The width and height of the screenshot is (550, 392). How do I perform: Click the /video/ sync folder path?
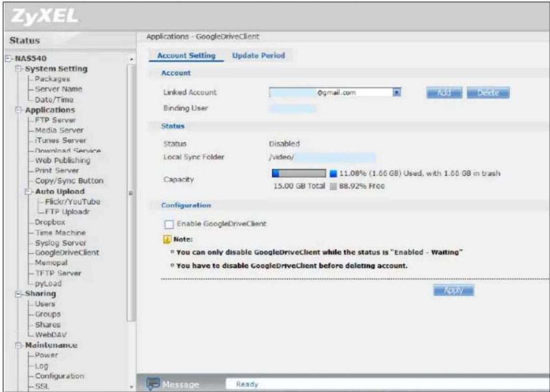(x=280, y=157)
